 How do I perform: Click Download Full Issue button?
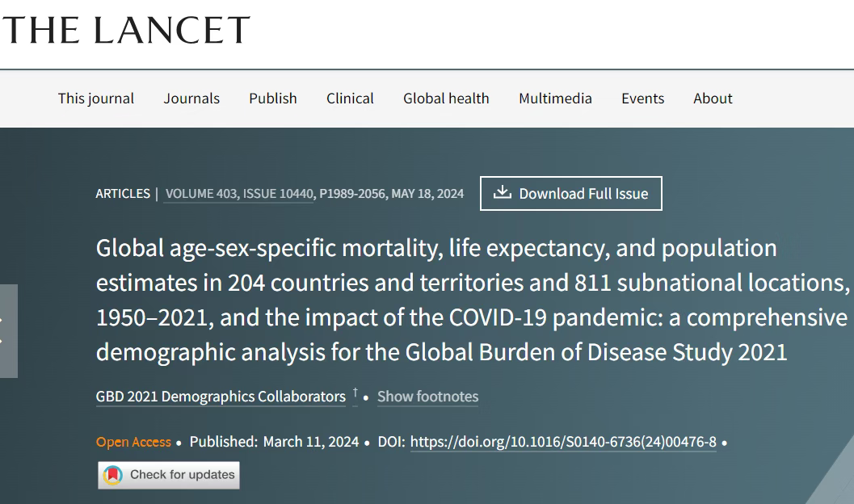point(570,193)
